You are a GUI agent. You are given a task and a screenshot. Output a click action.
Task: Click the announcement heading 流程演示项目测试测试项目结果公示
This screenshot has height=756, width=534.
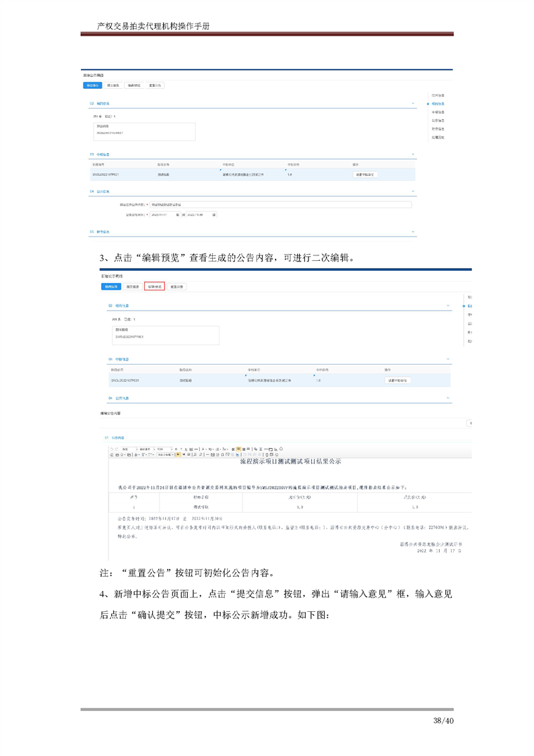pyautogui.click(x=290, y=462)
